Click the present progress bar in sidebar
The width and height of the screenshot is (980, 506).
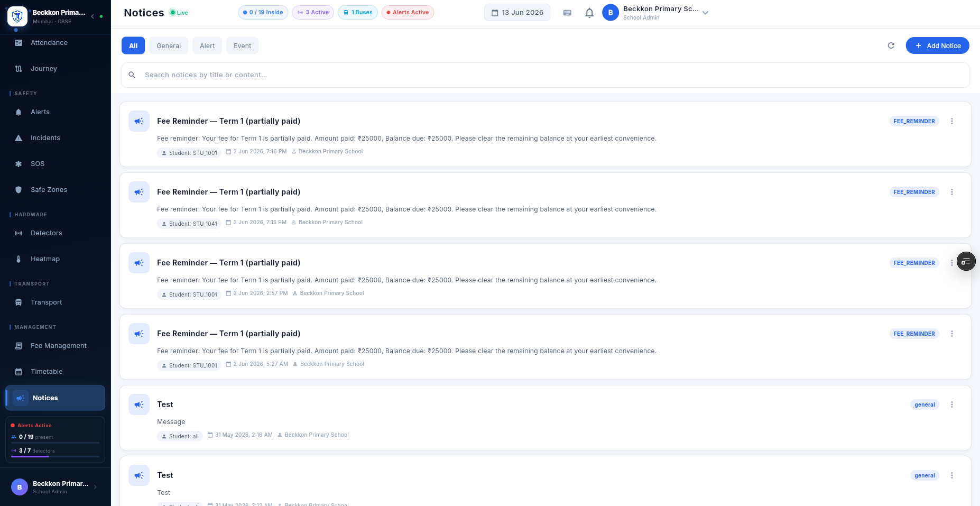tap(55, 443)
